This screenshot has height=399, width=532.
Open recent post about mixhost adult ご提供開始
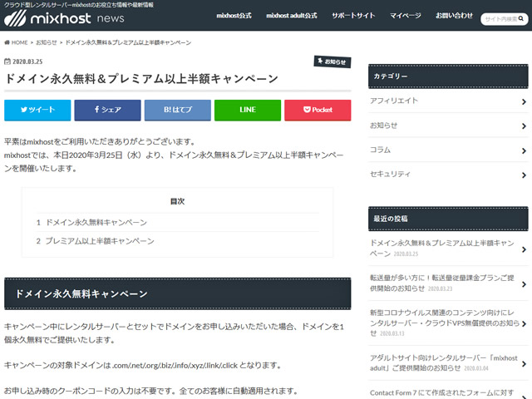click(443, 363)
